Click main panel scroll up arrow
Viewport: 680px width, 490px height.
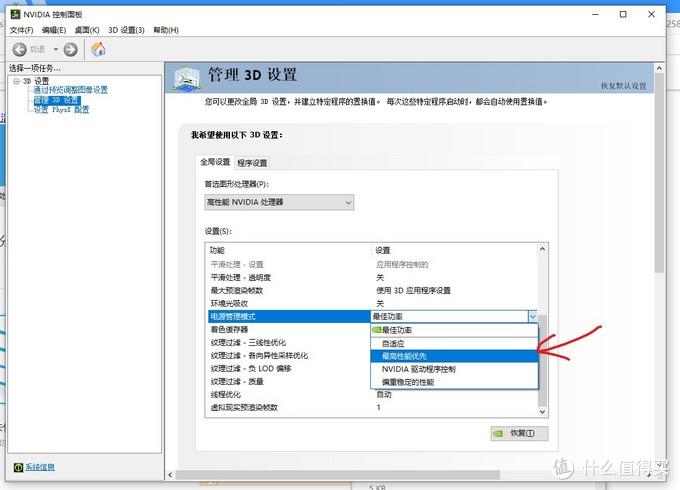click(659, 69)
